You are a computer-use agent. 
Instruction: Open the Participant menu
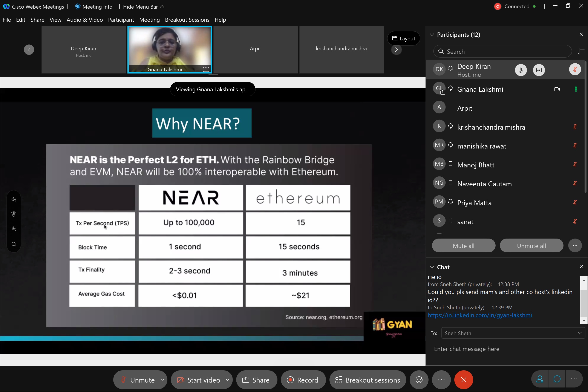coord(121,20)
